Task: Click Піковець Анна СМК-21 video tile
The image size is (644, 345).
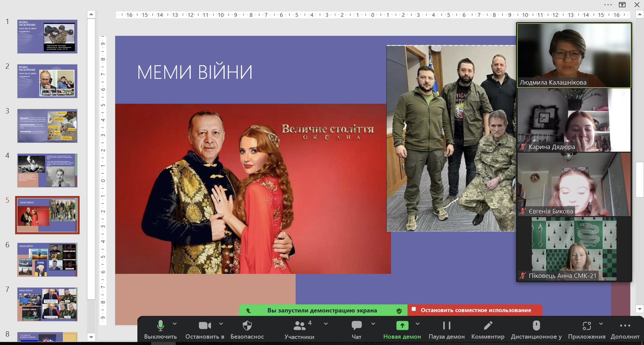Action: click(x=574, y=249)
